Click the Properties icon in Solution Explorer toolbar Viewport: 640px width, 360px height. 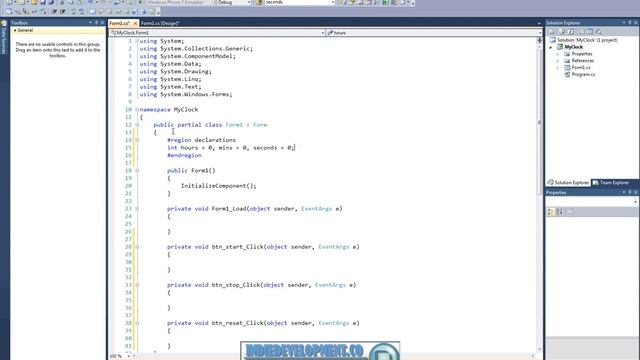pos(551,31)
